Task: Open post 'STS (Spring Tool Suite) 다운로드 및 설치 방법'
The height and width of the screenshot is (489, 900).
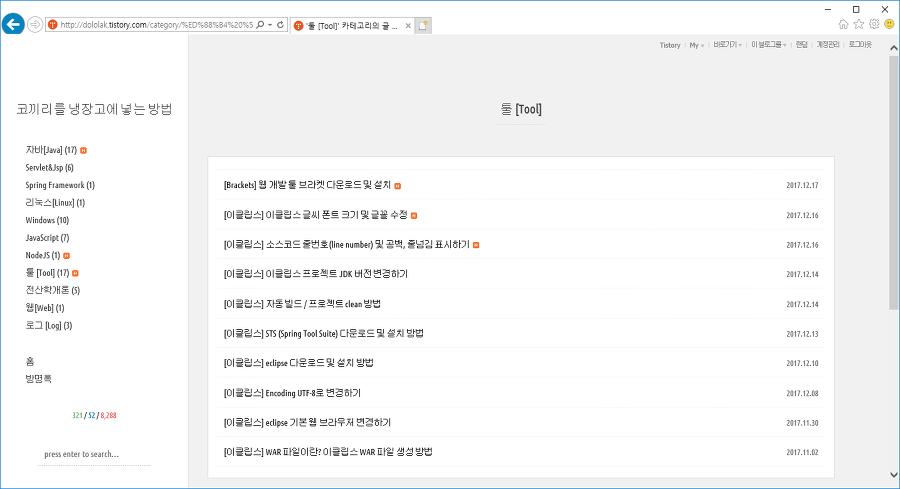Action: [x=324, y=333]
